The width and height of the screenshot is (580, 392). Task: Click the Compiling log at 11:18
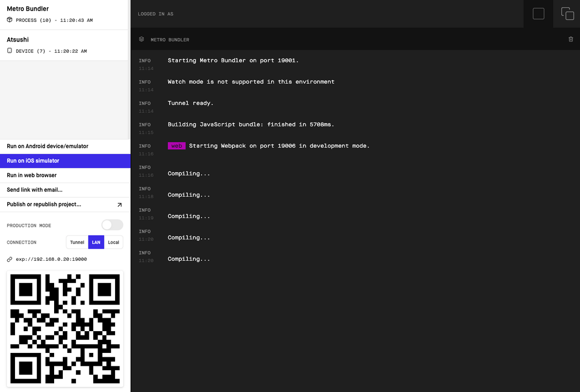click(x=188, y=195)
